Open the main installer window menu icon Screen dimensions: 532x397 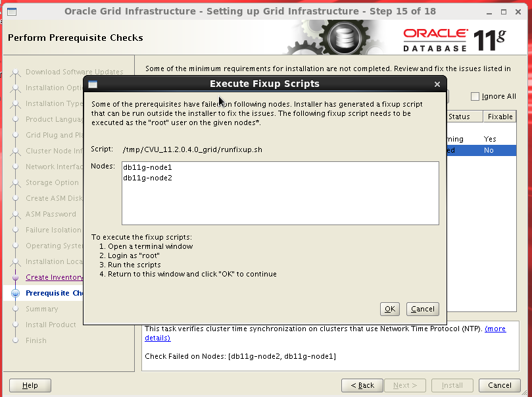[12, 12]
